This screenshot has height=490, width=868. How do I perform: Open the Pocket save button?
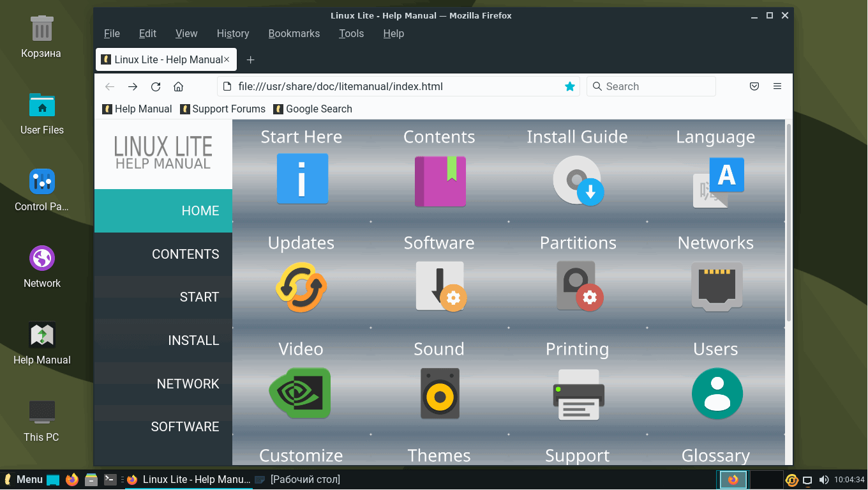click(754, 86)
